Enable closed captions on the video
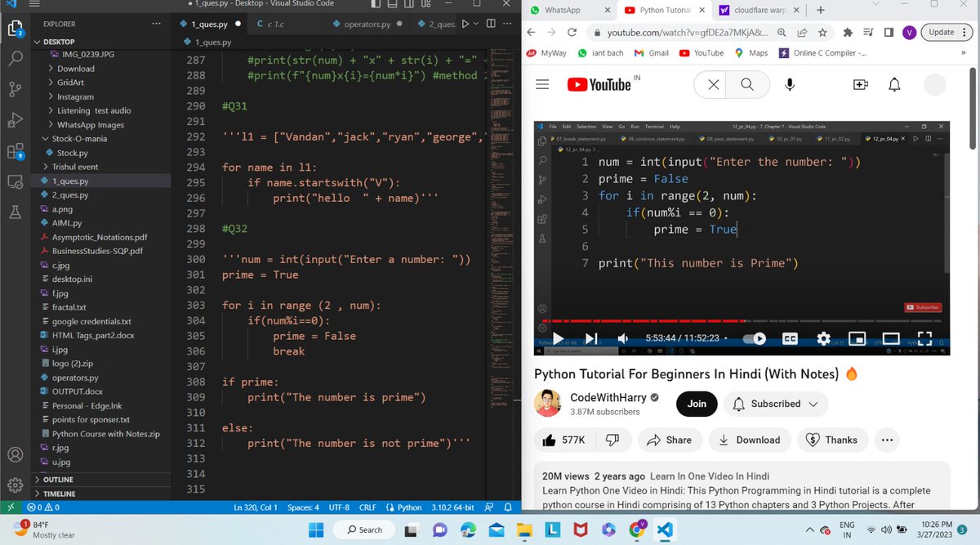Viewport: 980px width, 545px height. click(789, 337)
